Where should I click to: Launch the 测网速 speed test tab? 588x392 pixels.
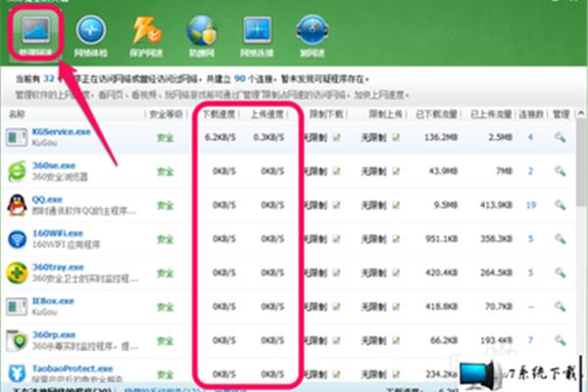pos(312,36)
